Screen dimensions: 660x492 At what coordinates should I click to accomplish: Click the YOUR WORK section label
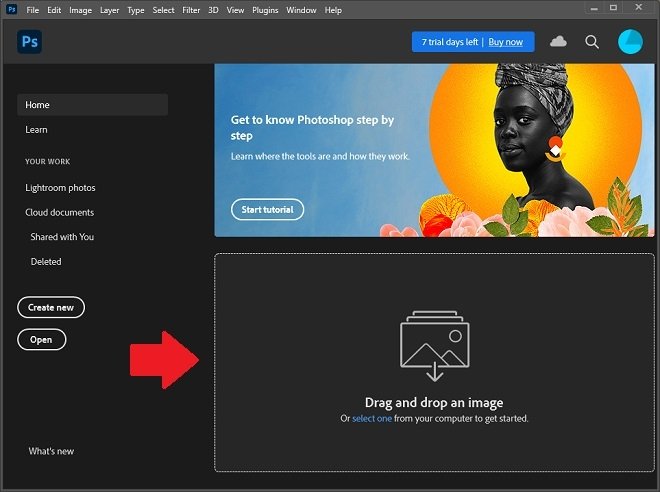click(48, 162)
